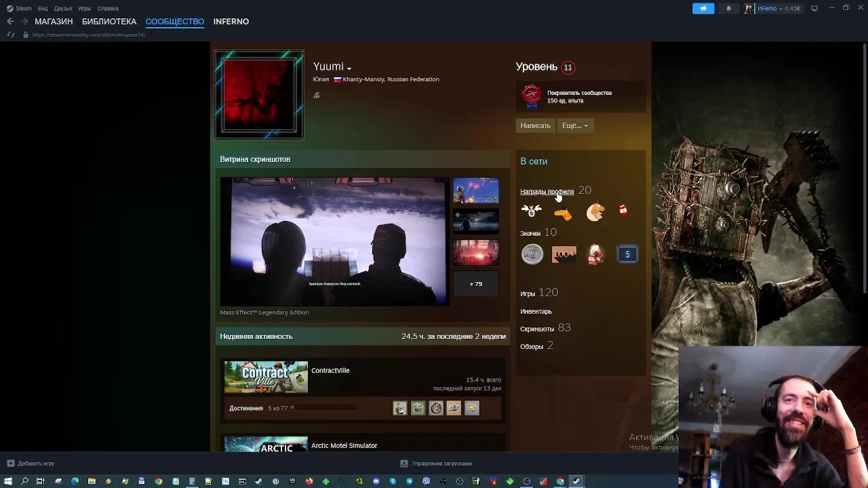This screenshot has height=488, width=868.
Task: Open Достижения for ContractVille
Action: click(x=245, y=408)
